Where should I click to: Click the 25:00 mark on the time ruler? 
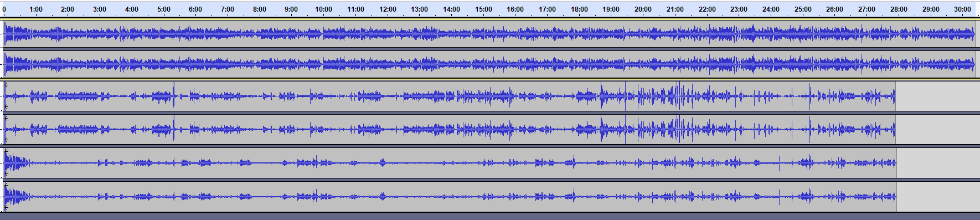[803, 9]
